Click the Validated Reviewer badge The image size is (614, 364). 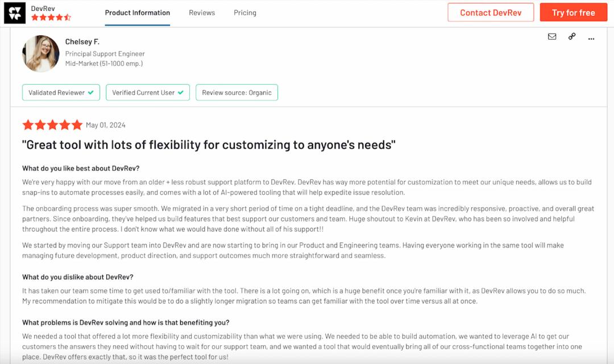(x=61, y=93)
